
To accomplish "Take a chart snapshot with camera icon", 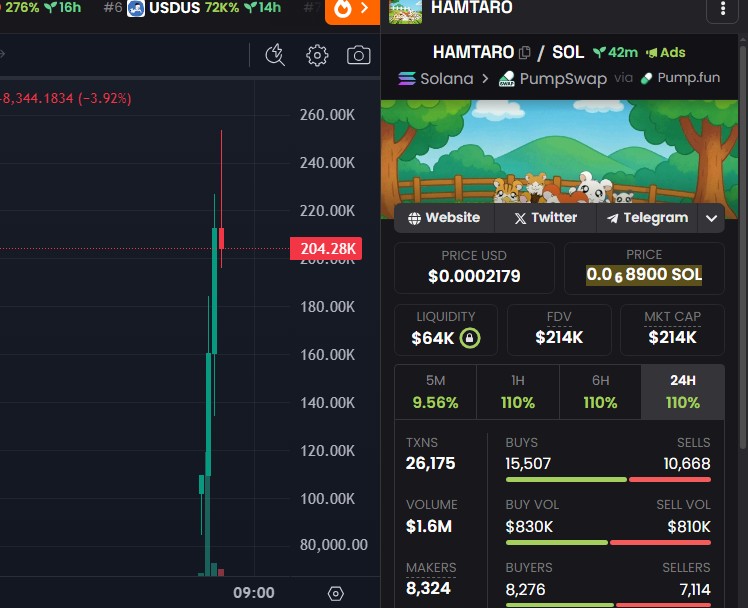I will click(358, 55).
